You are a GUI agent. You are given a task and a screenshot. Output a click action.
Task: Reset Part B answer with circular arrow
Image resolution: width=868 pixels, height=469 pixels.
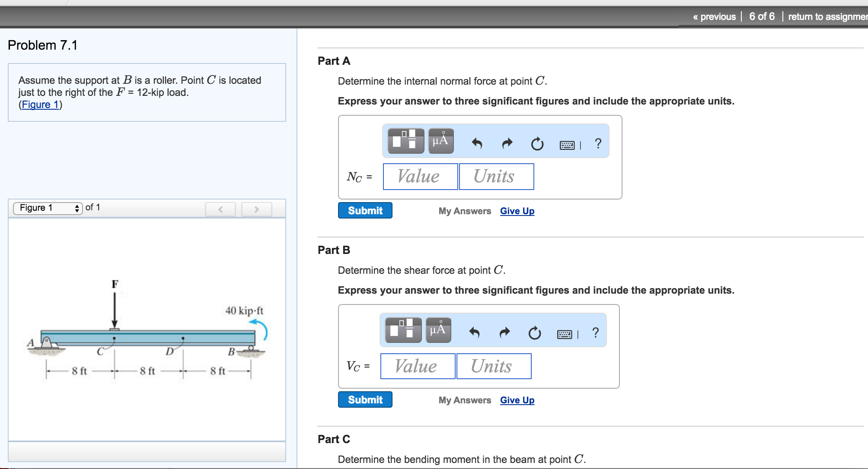[534, 333]
